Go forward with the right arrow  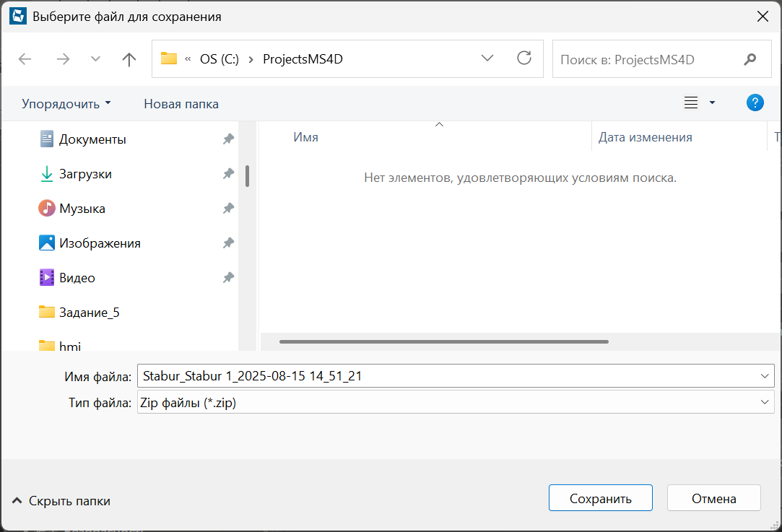[x=63, y=59]
